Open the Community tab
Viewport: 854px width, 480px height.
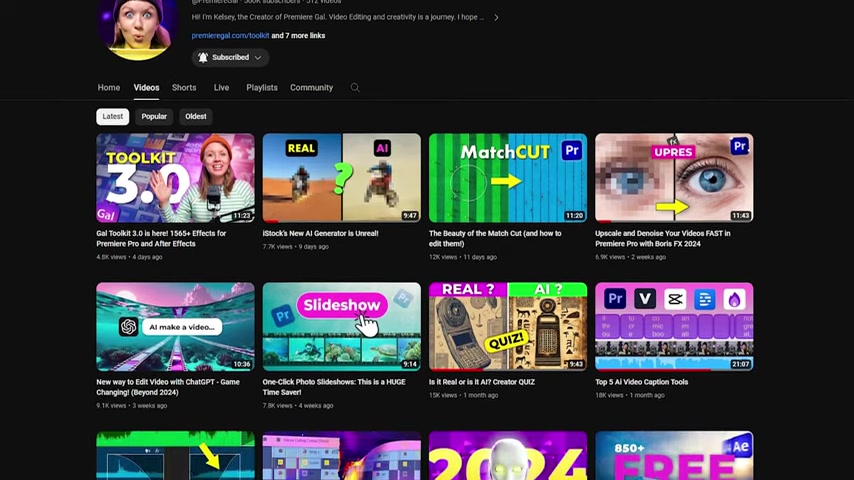[x=312, y=88]
